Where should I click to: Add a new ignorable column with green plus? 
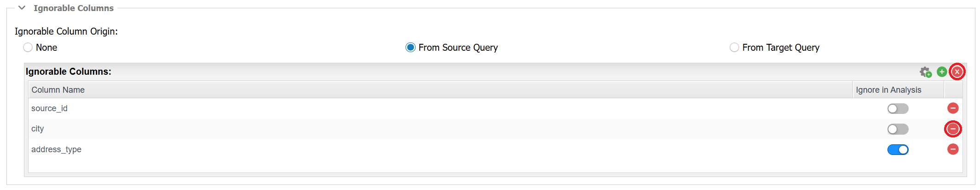point(942,71)
